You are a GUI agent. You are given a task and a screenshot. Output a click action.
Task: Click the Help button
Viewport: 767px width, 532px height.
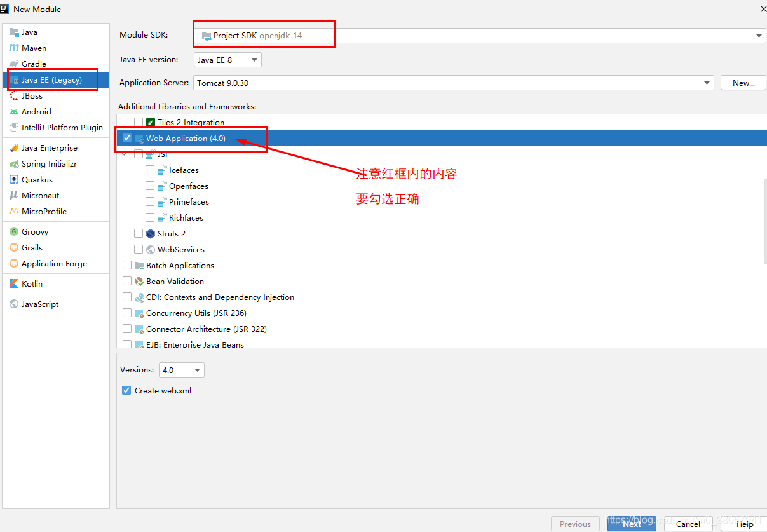pyautogui.click(x=745, y=524)
